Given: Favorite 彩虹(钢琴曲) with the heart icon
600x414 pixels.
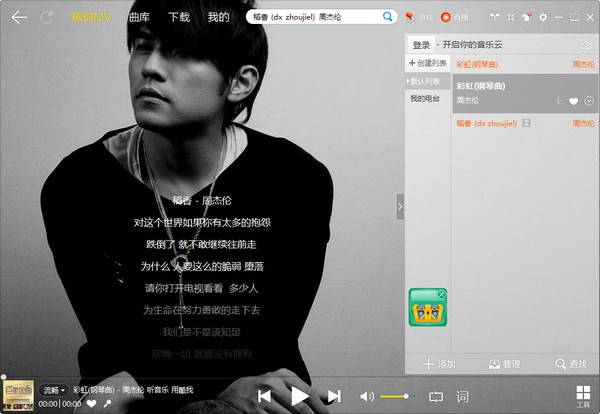Looking at the screenshot, I should coord(573,101).
